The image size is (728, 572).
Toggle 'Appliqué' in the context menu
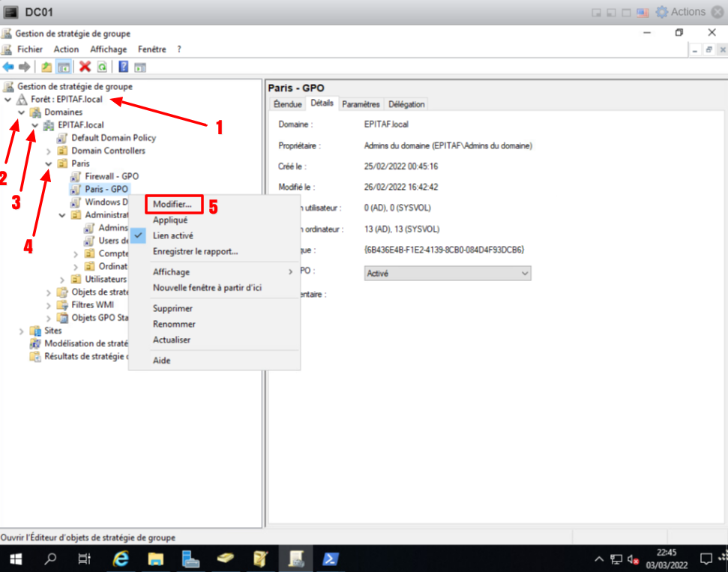[170, 220]
